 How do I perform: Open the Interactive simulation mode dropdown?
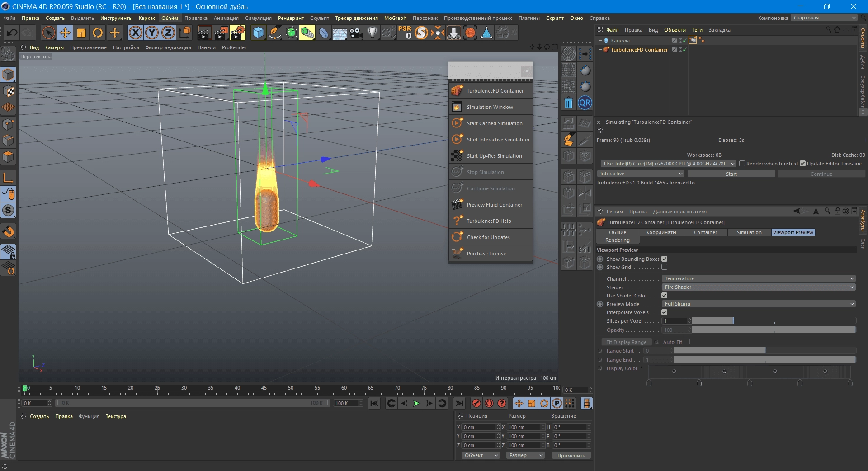coord(641,174)
